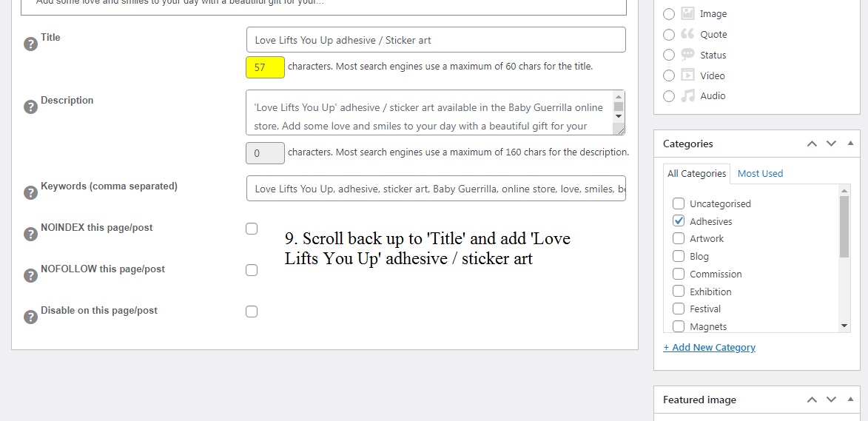Click help icon beside NOFOLLOW option
The width and height of the screenshot is (868, 421).
30,275
